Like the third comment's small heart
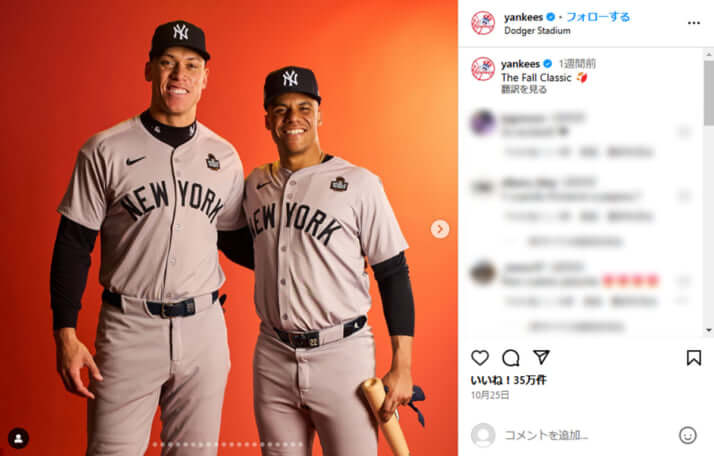Screen dimensions: 714x456 pos(684,281)
